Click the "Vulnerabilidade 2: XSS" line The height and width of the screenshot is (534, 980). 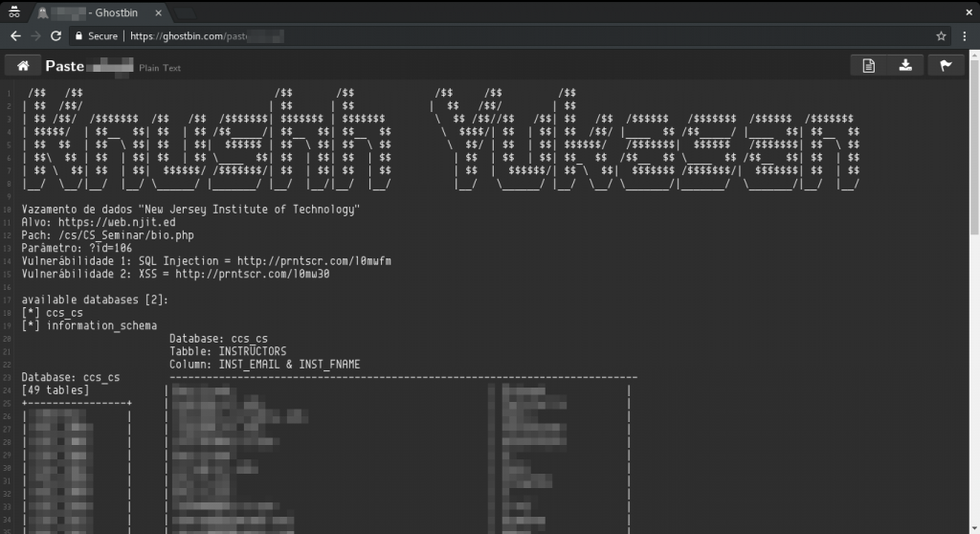[x=175, y=275]
